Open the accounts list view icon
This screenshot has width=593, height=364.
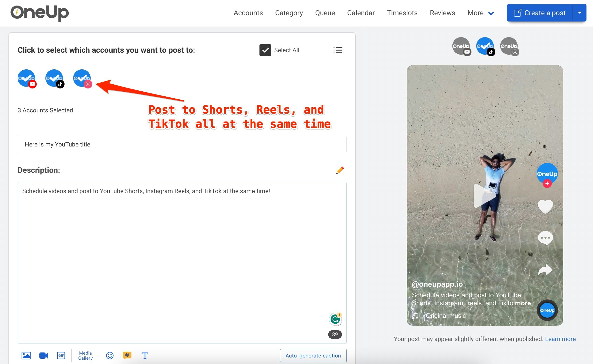click(338, 50)
